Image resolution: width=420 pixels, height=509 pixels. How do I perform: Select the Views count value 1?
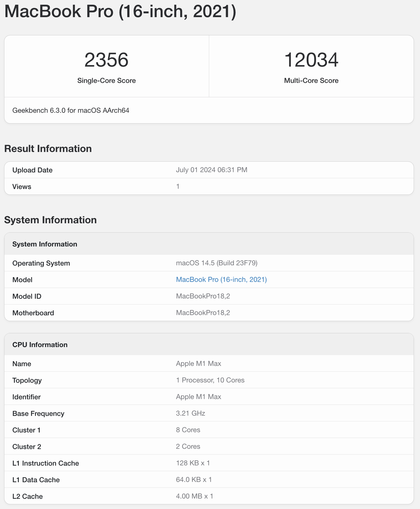click(178, 186)
